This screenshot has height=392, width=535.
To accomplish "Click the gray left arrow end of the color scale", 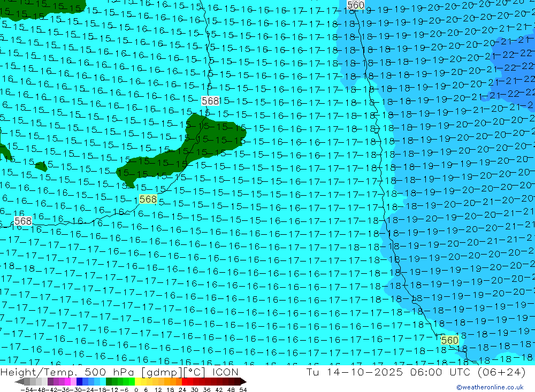I will (19, 381).
